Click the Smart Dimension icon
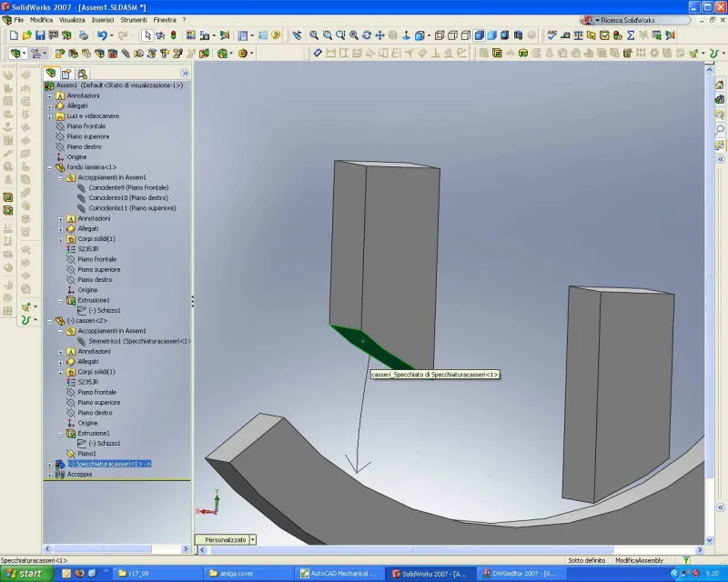This screenshot has width=728, height=582. click(x=318, y=54)
